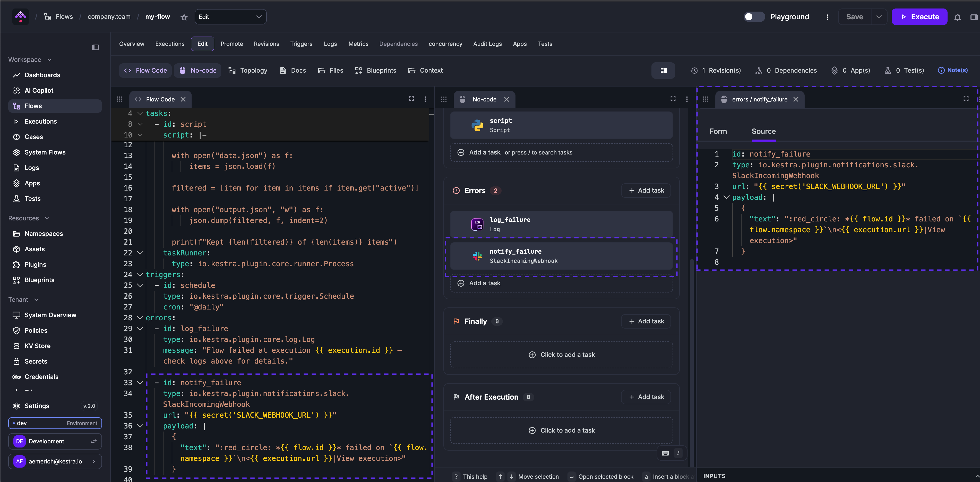Open the Blueprints editor tab
Image resolution: width=980 pixels, height=482 pixels.
(x=375, y=70)
